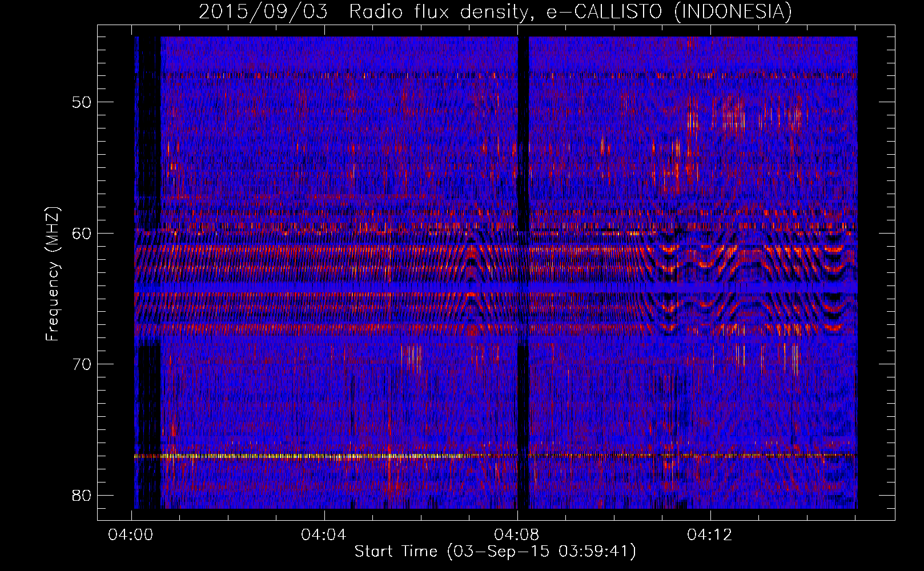Click the 50 frequency tick label
Screen dimensions: 924x571
[x=82, y=102]
